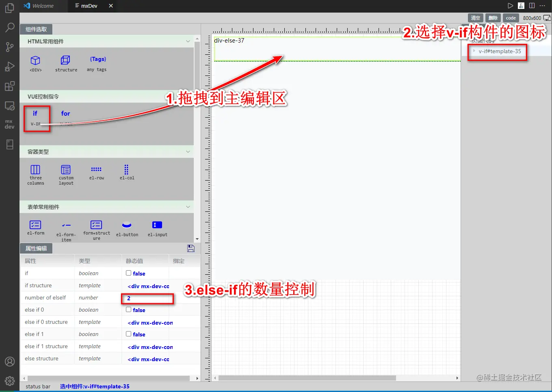Toggle the 'else if 1' boolean checkbox
Viewport: 552px width, 392px height.
(128, 334)
